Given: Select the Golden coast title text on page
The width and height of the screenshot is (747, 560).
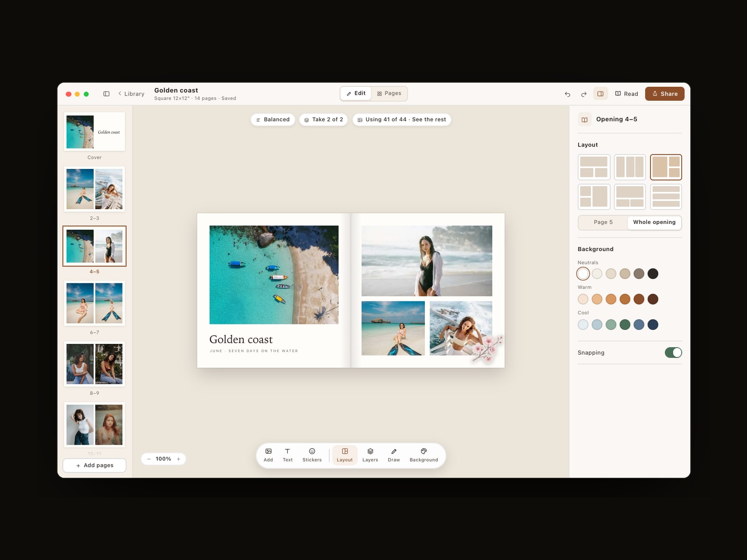Looking at the screenshot, I should point(241,339).
